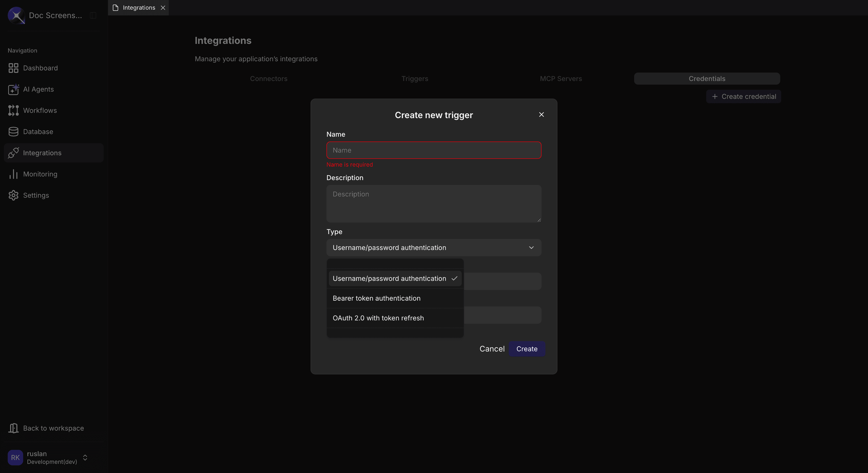This screenshot has width=868, height=473.
Task: Click the Doc Screens app logo
Action: (x=16, y=15)
